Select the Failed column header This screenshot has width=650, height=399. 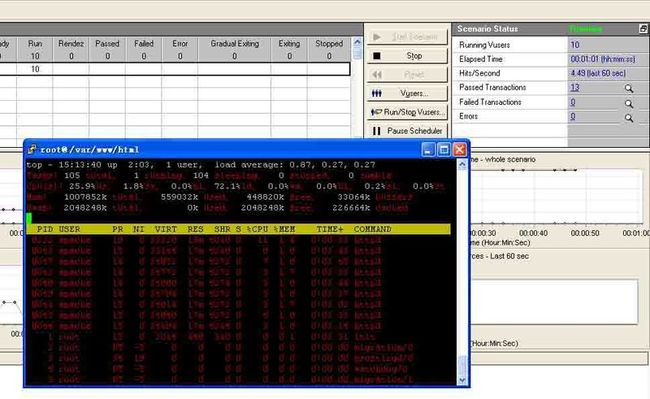pos(143,44)
